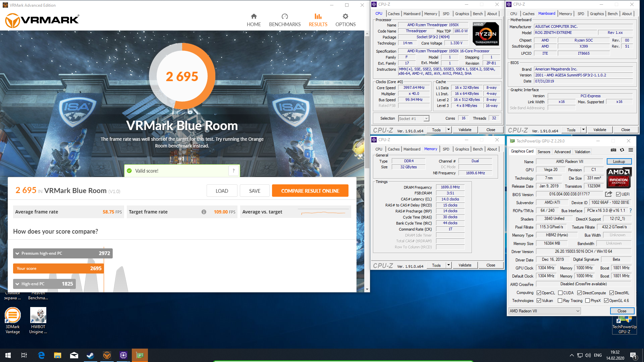This screenshot has height=362, width=644.
Task: Toggle the Ray Tracing checkbox
Action: 560,301
